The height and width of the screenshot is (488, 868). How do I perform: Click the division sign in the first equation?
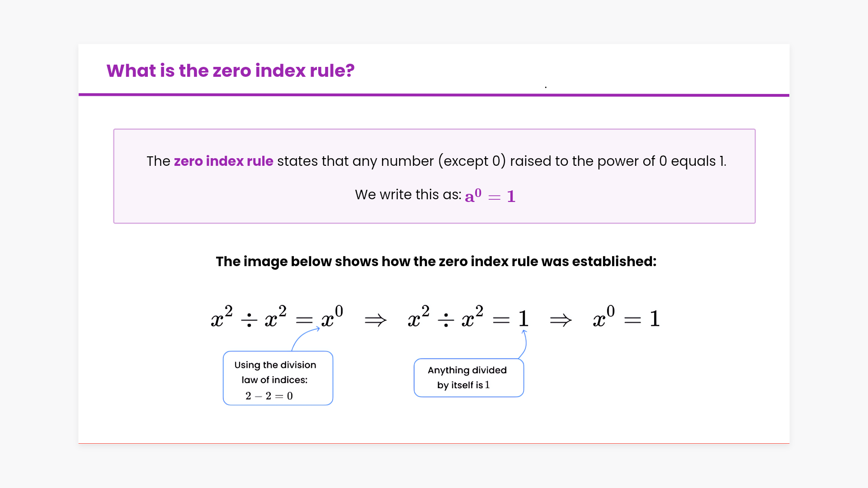[x=249, y=320]
